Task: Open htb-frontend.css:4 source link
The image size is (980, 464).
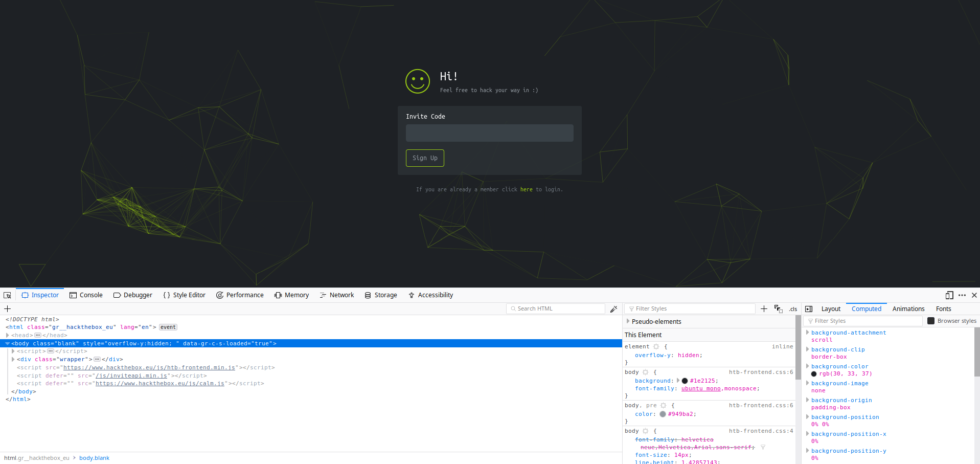Action: tap(761, 431)
